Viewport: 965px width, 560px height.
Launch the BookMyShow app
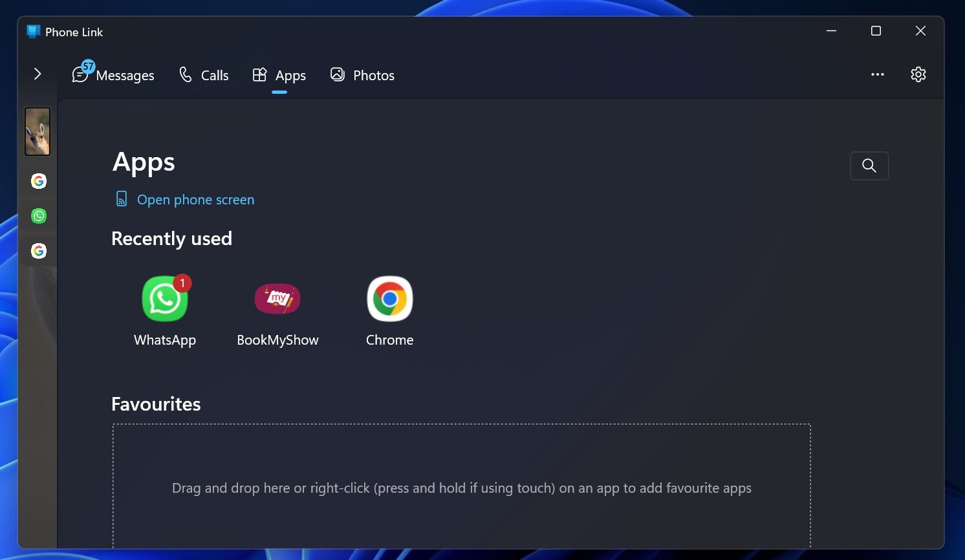(x=277, y=299)
